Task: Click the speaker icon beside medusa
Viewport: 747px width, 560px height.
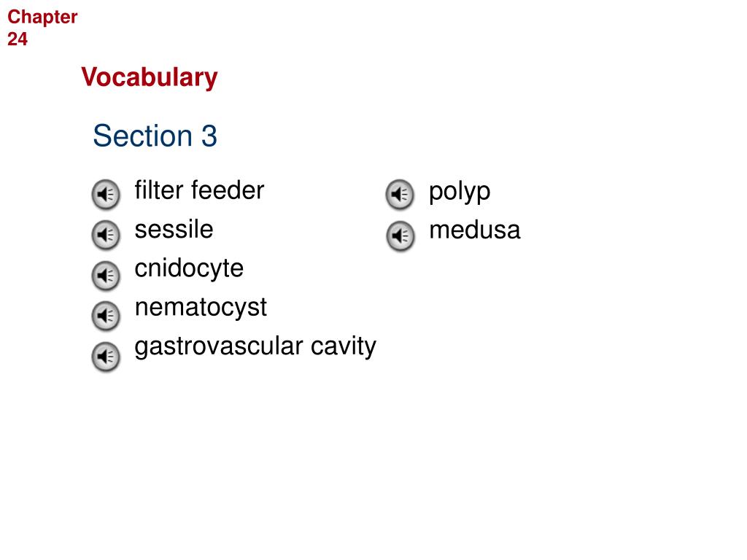Action: [x=400, y=236]
